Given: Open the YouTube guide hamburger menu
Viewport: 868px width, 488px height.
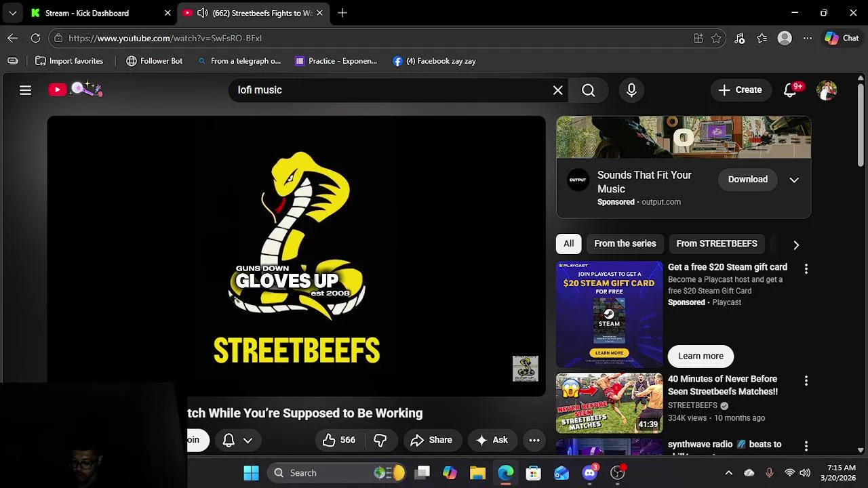Looking at the screenshot, I should 25,89.
